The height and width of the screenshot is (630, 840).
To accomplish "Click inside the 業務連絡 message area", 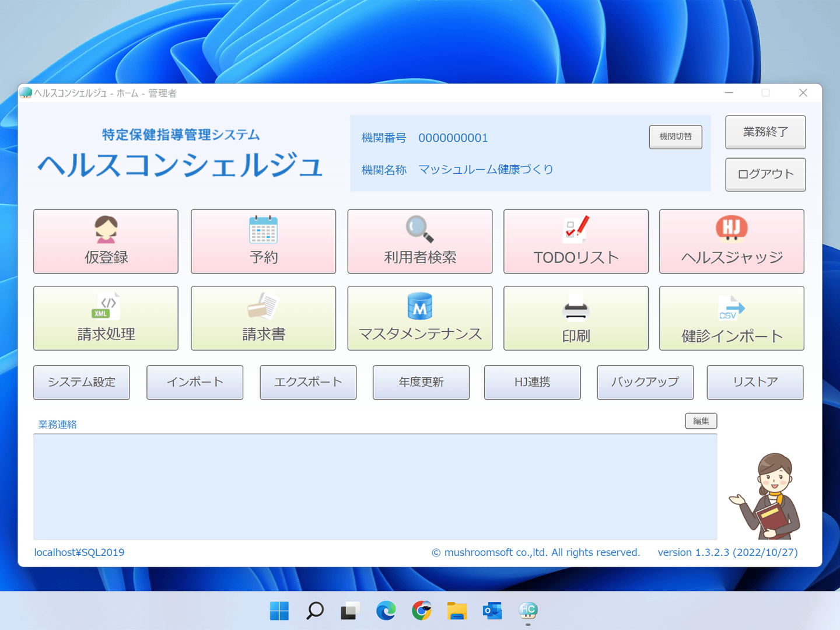I will click(375, 487).
